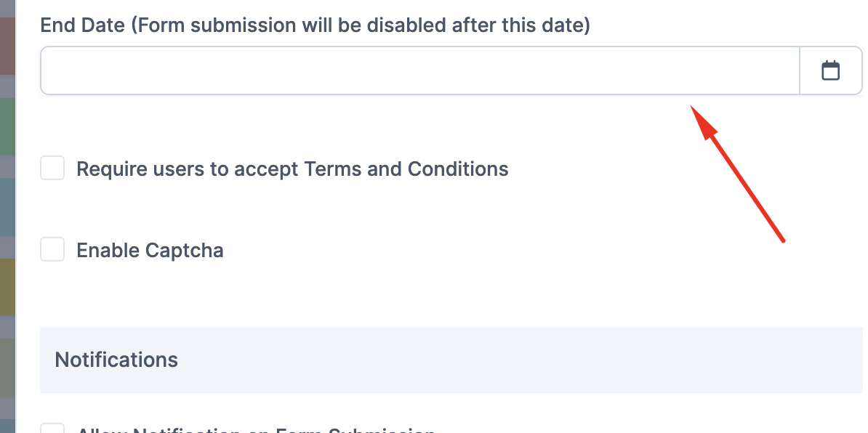Select the reddish-brown block in left strip
The image size is (868, 433).
click(x=7, y=46)
